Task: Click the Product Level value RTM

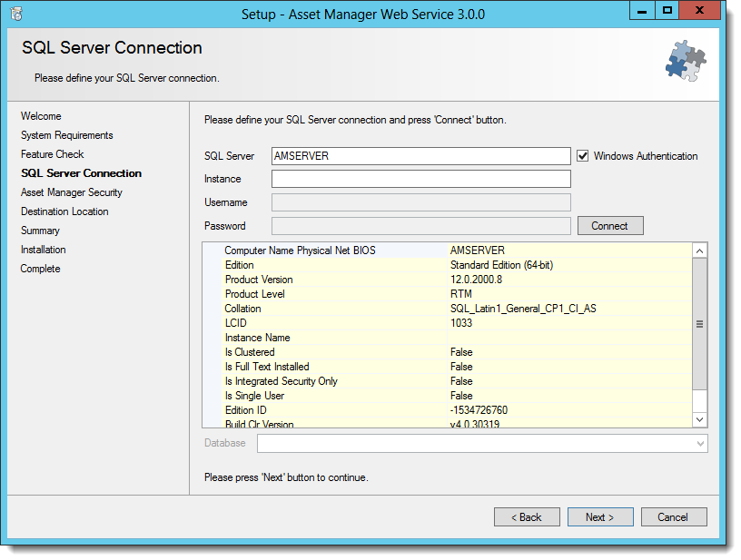Action: coord(461,294)
